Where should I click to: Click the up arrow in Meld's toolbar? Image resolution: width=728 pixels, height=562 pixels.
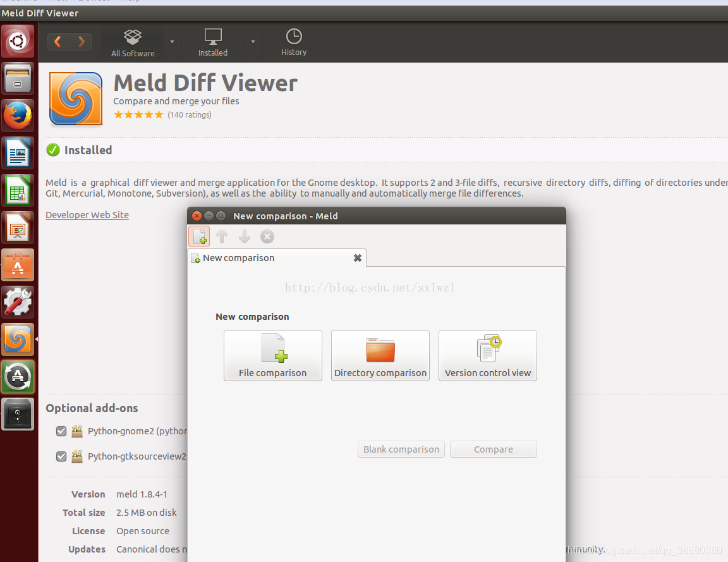pyautogui.click(x=222, y=236)
